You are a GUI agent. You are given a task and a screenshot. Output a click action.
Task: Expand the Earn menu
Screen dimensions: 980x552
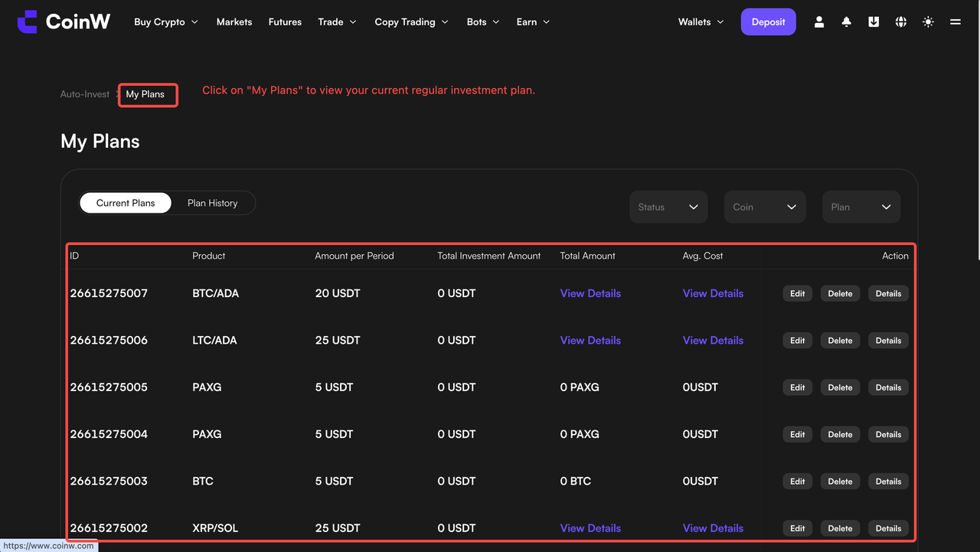pyautogui.click(x=534, y=22)
